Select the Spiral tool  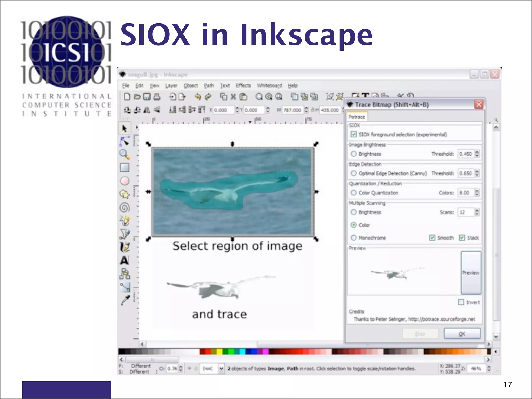pyautogui.click(x=125, y=208)
